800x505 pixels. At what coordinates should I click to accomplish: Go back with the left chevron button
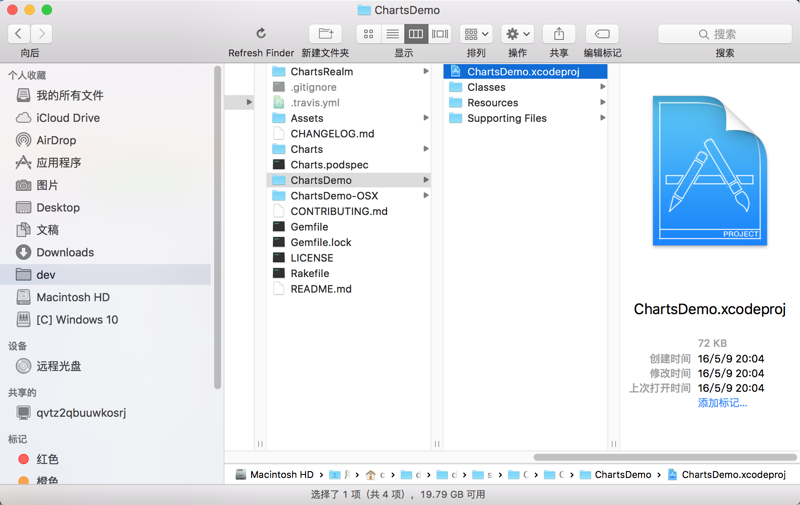[x=19, y=34]
